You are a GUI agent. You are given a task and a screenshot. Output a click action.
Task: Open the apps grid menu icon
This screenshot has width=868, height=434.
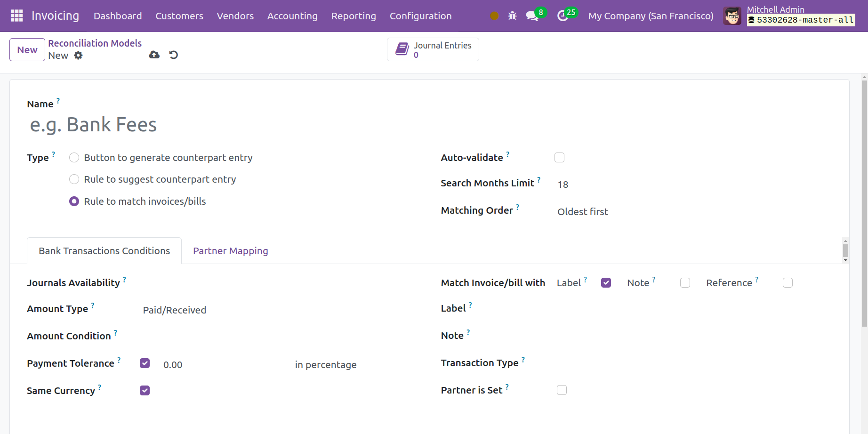16,16
